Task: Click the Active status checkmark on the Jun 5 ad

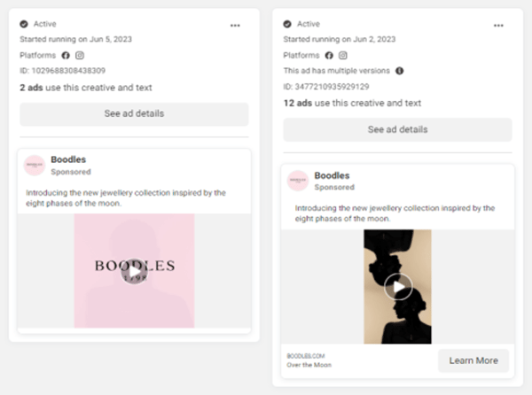Action: (24, 24)
